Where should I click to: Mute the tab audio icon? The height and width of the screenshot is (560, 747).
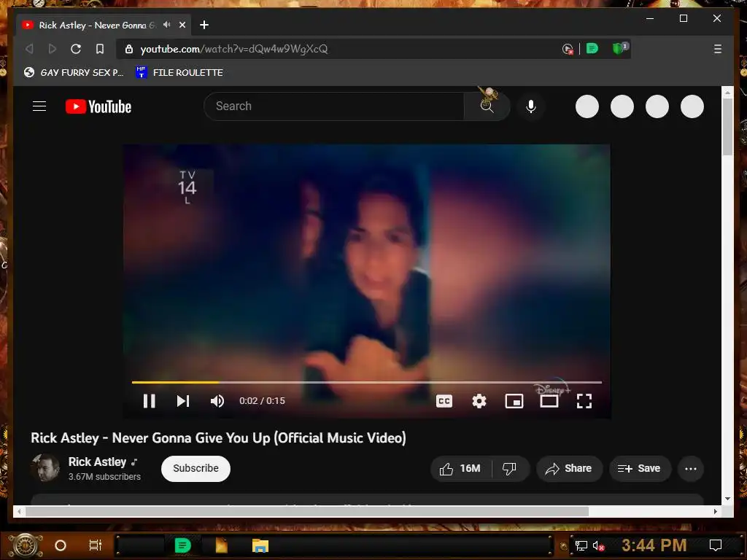(x=167, y=25)
